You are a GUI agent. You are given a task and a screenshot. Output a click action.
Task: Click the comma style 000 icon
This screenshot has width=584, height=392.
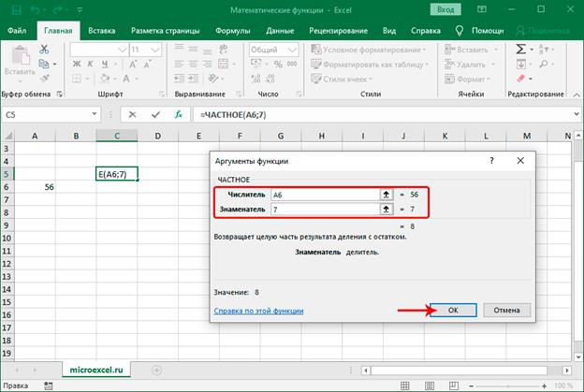coord(292,64)
